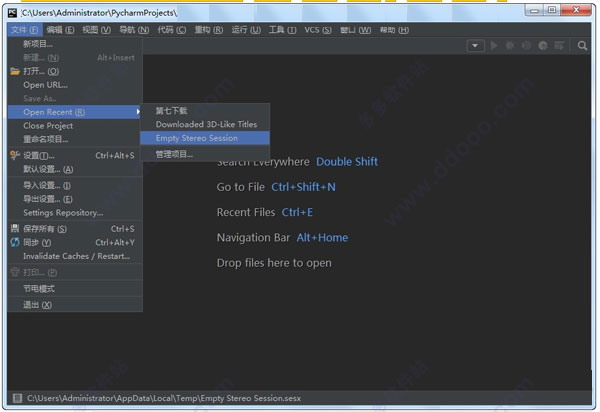Choose 打开... (O) with folder icon
Viewport: 600px width, 412px height.
[75, 71]
